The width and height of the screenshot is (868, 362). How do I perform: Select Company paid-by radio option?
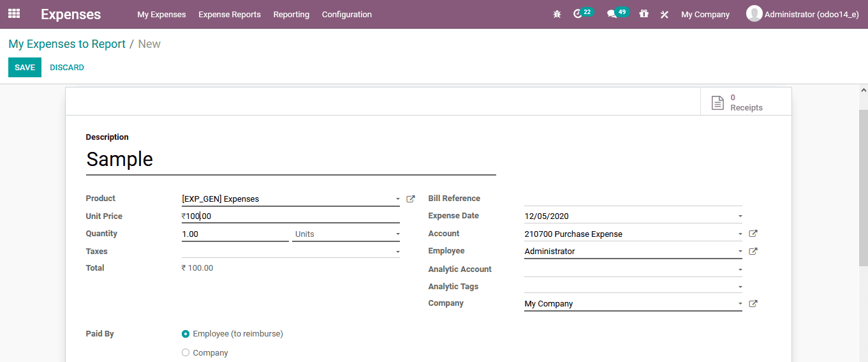[x=186, y=352]
